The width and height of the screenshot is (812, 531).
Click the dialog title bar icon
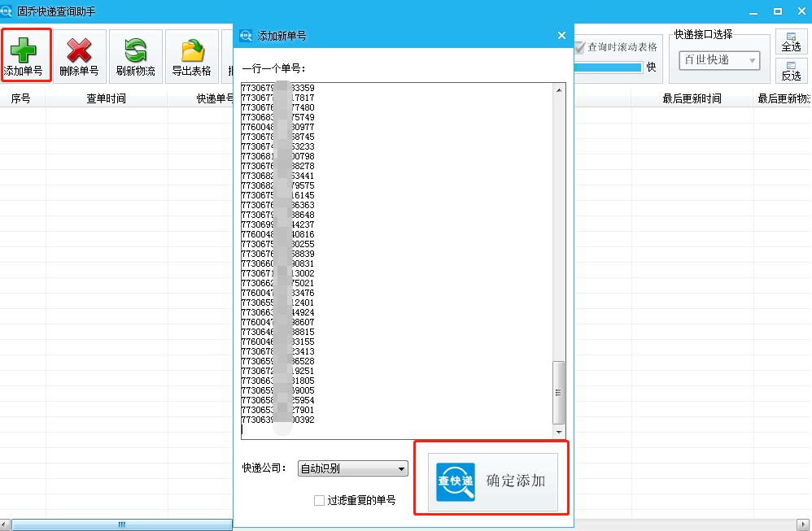pyautogui.click(x=245, y=35)
